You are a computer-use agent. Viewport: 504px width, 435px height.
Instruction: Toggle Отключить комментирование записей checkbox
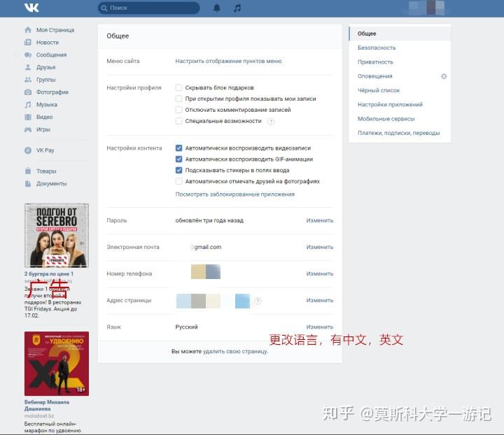tap(178, 110)
